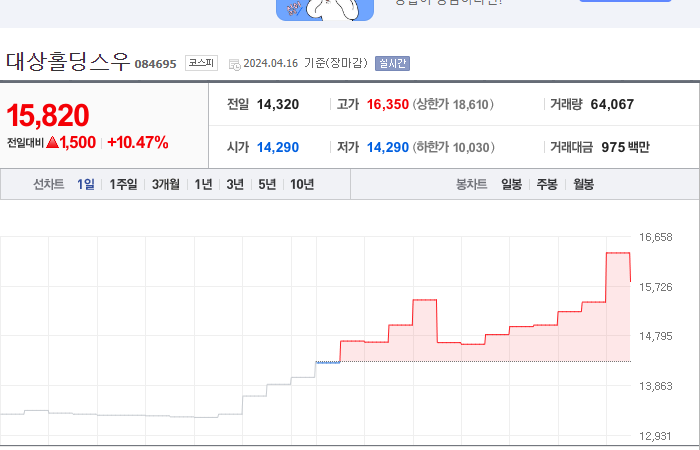
Task: Click the price peak on the chart line
Action: [x=618, y=253]
